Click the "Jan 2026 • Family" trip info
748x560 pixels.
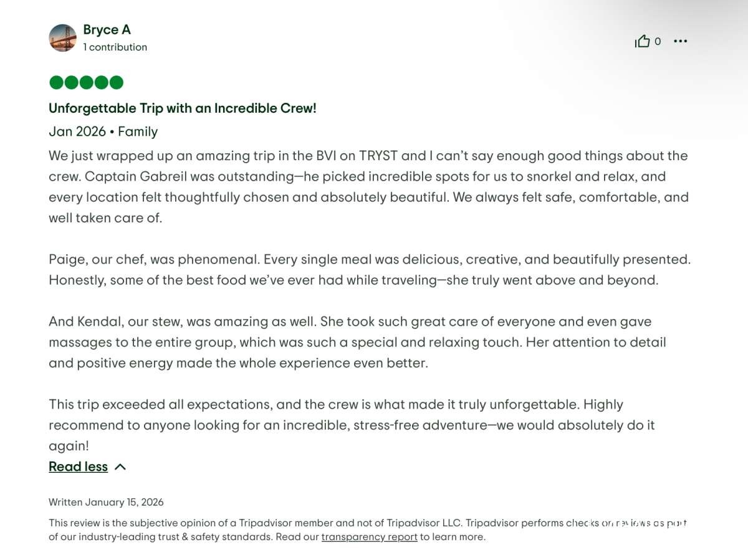pos(103,131)
